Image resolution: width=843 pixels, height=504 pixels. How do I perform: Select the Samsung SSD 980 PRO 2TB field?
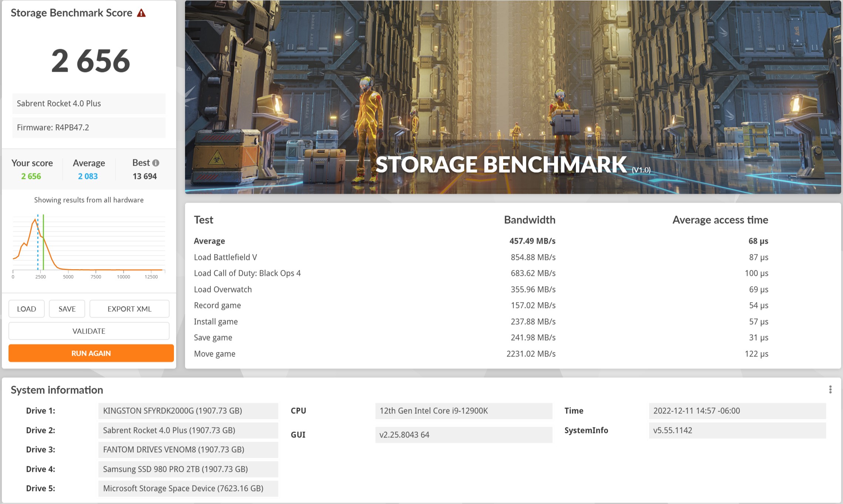188,469
